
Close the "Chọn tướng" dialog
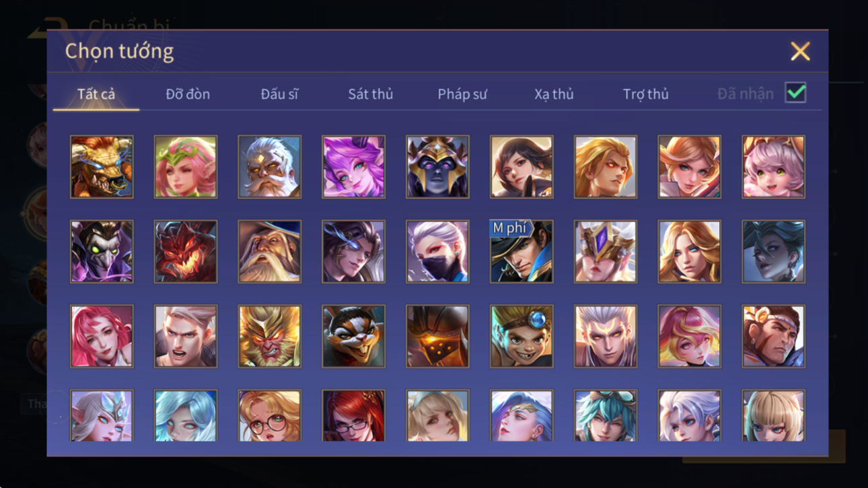[x=800, y=51]
